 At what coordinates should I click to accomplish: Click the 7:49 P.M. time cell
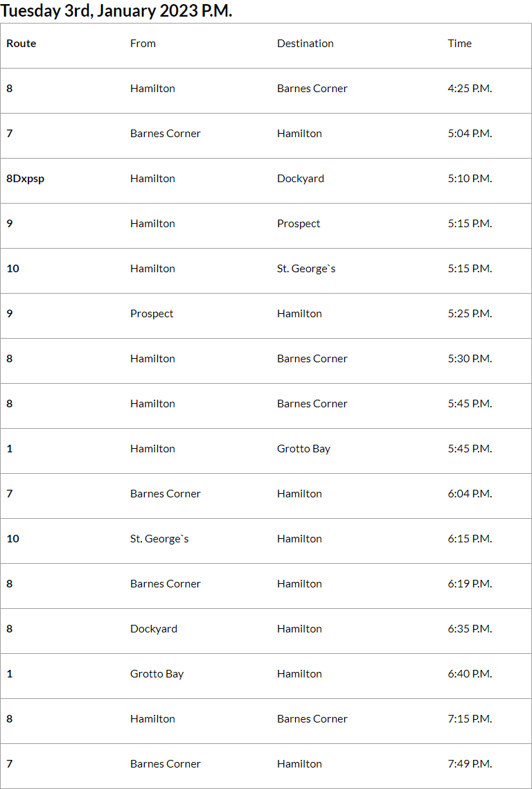pyautogui.click(x=470, y=764)
